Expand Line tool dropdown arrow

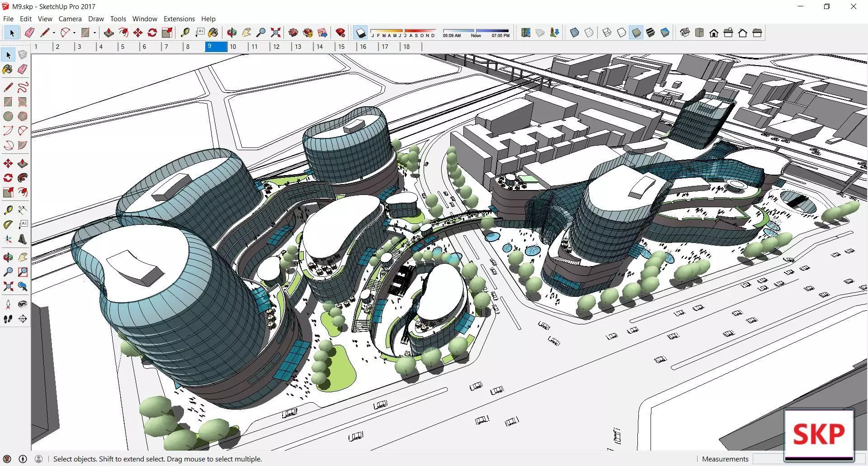(54, 33)
